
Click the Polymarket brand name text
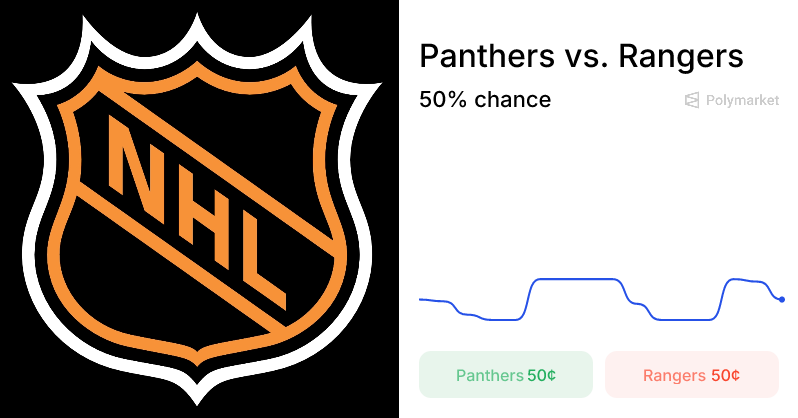click(742, 101)
